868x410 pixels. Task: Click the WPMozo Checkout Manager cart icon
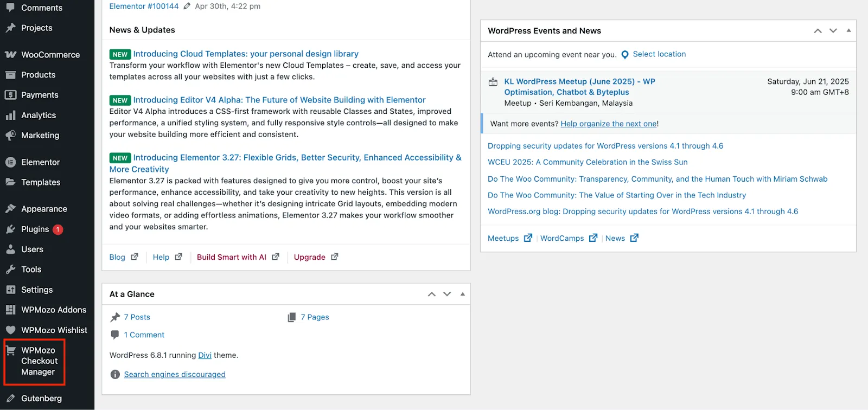[x=10, y=351]
